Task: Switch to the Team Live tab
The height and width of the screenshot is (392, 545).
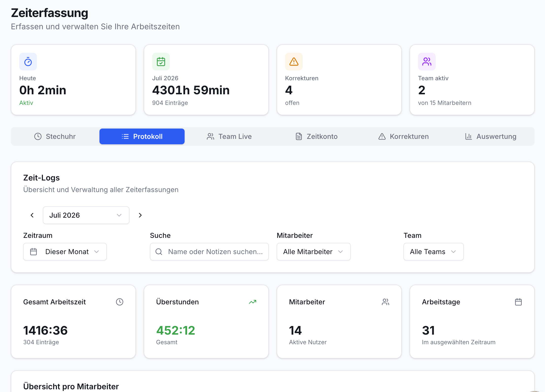Action: pyautogui.click(x=229, y=136)
